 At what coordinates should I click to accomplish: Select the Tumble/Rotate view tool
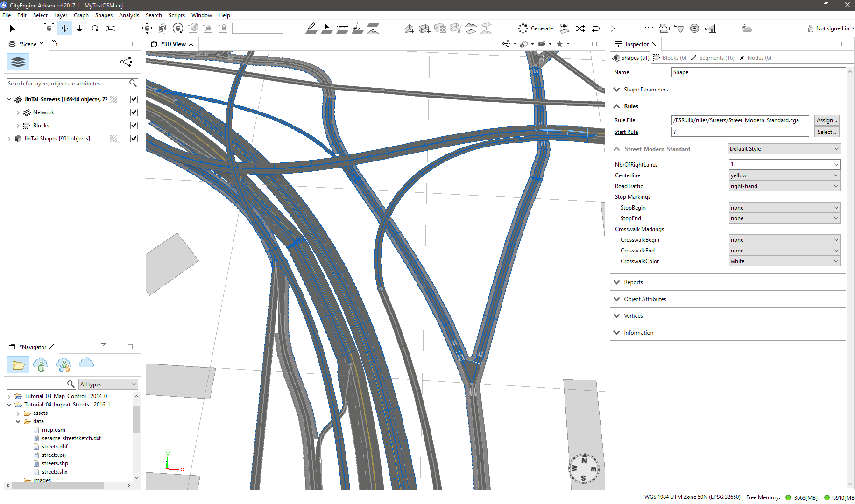95,28
